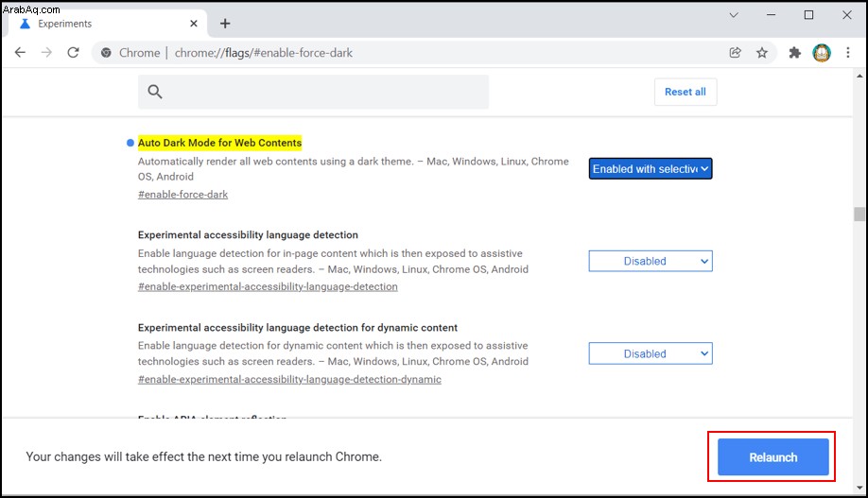Click the Relaunch button
Viewport: 868px width, 498px height.
coord(773,457)
